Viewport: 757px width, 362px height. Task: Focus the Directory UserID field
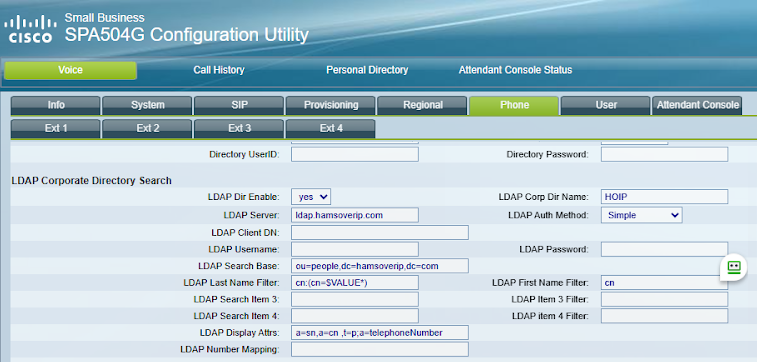point(355,154)
